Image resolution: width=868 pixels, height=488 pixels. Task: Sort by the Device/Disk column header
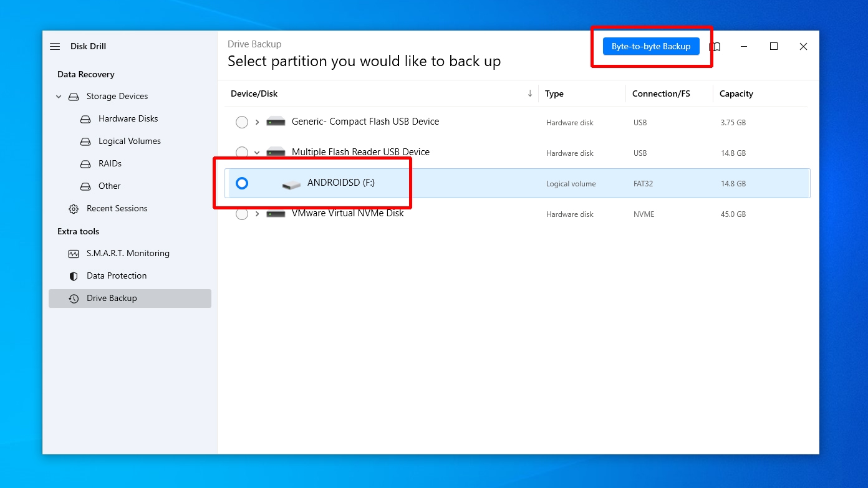(x=254, y=93)
